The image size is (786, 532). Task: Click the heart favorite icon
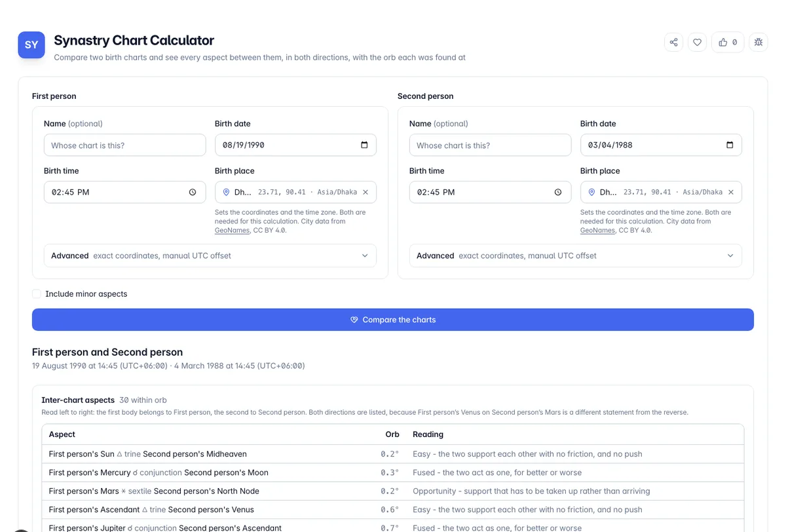pos(697,43)
